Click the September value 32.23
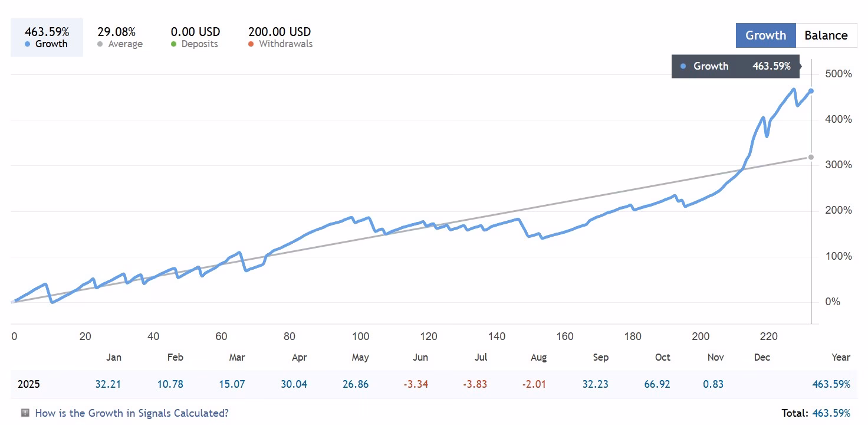This screenshot has width=868, height=425. click(596, 384)
